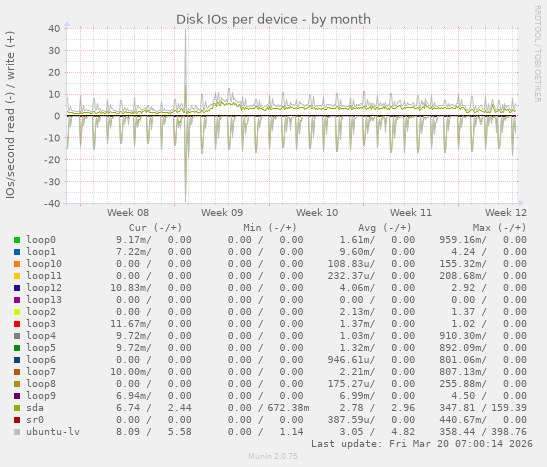Click the sda min write value 672.38m
The height and width of the screenshot is (467, 547).
288,408
